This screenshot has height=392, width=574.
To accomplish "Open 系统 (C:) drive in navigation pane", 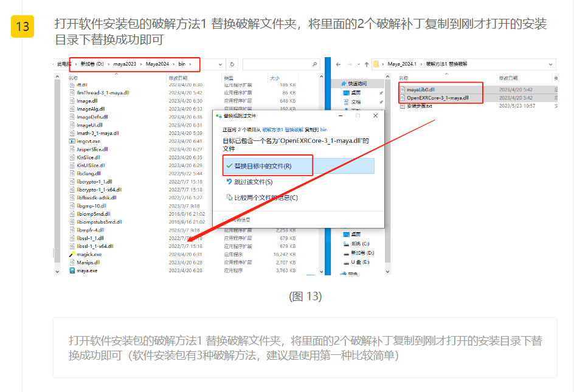I will (360, 243).
